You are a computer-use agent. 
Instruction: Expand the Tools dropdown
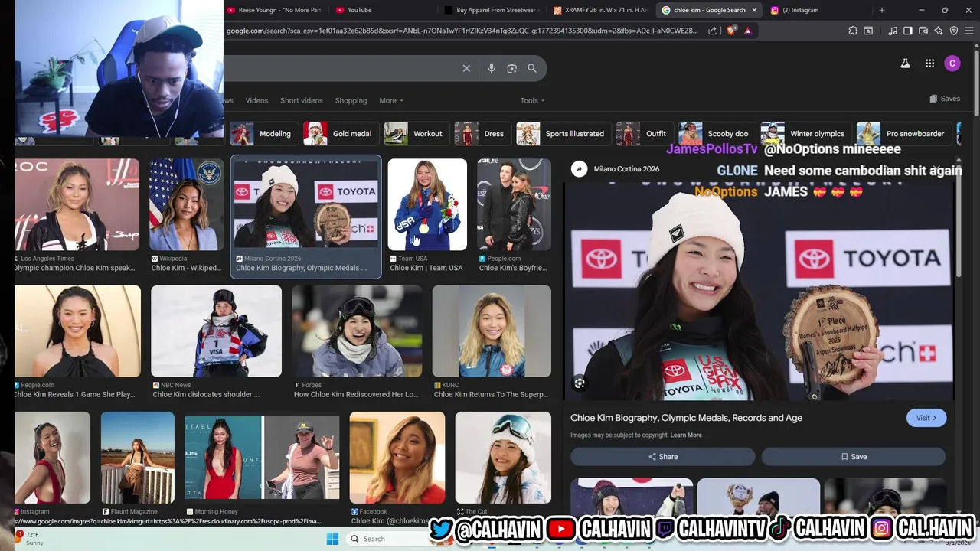tap(532, 100)
